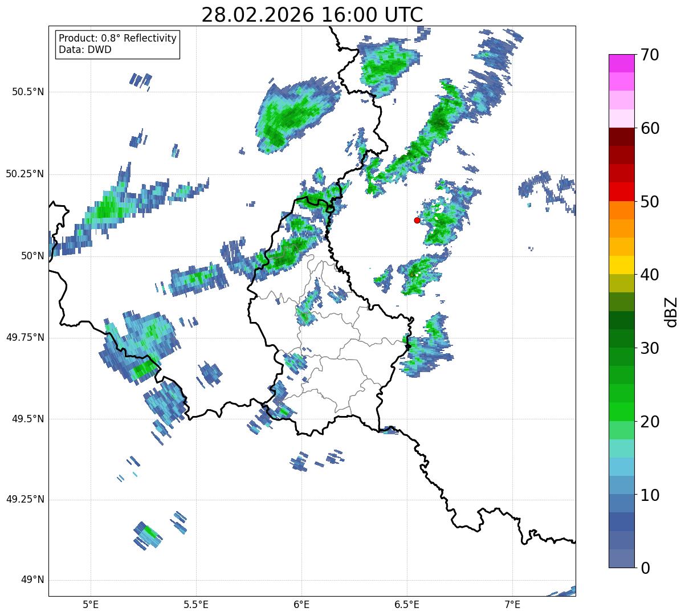Click the longitude label 6°E
685x616 pixels.
[x=301, y=605]
